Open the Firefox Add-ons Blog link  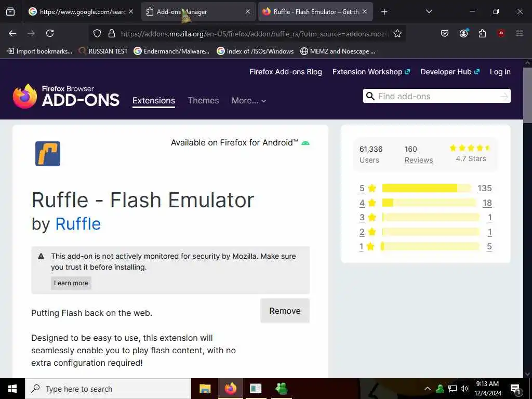pos(286,72)
